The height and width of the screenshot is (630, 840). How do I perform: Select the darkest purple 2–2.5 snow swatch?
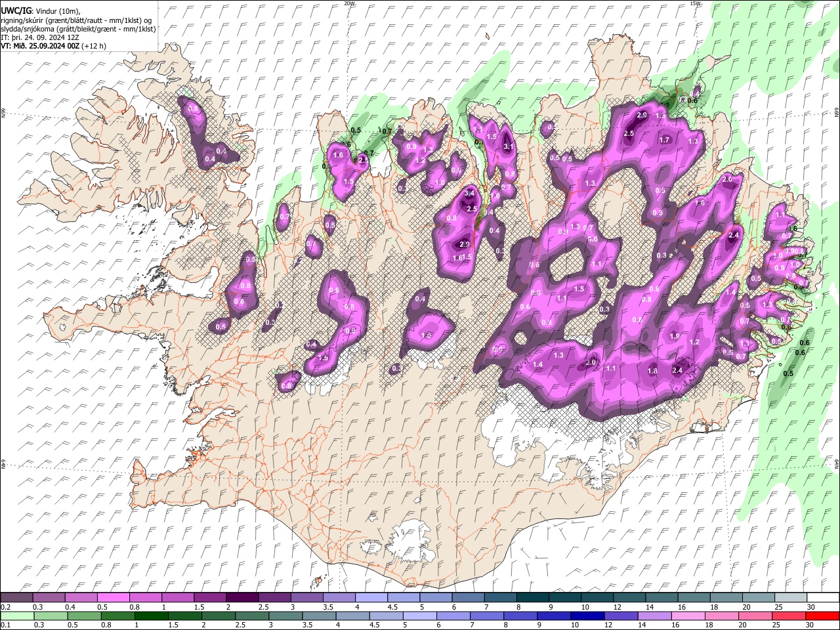coord(242,598)
